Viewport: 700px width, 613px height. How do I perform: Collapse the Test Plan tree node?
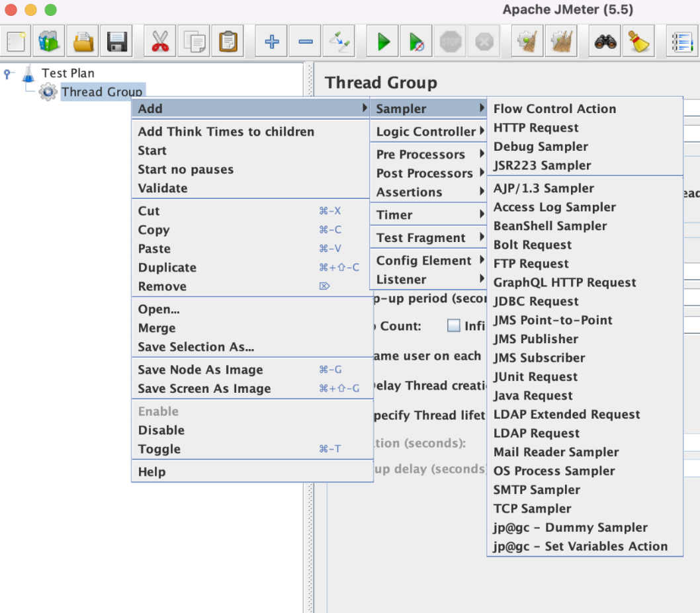(x=8, y=73)
